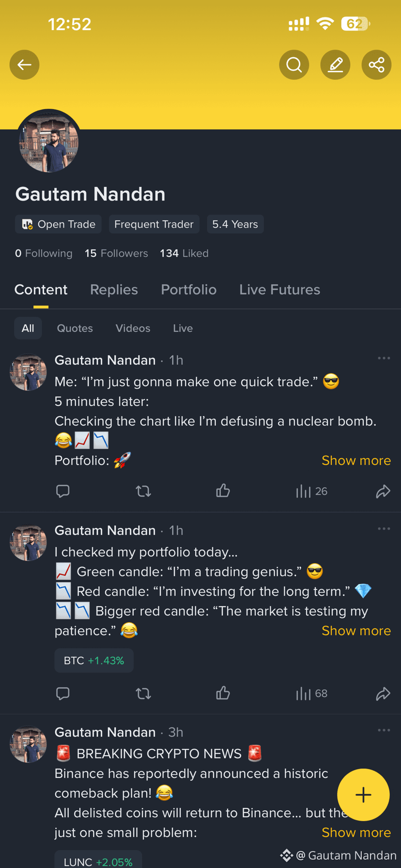The height and width of the screenshot is (868, 401).
Task: Repost the first post
Action: click(143, 491)
